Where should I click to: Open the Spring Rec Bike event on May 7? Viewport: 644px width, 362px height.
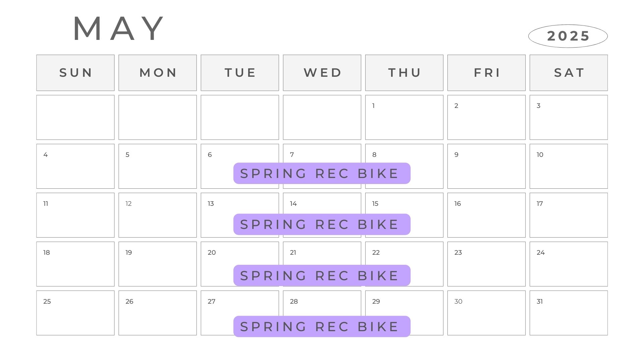322,173
